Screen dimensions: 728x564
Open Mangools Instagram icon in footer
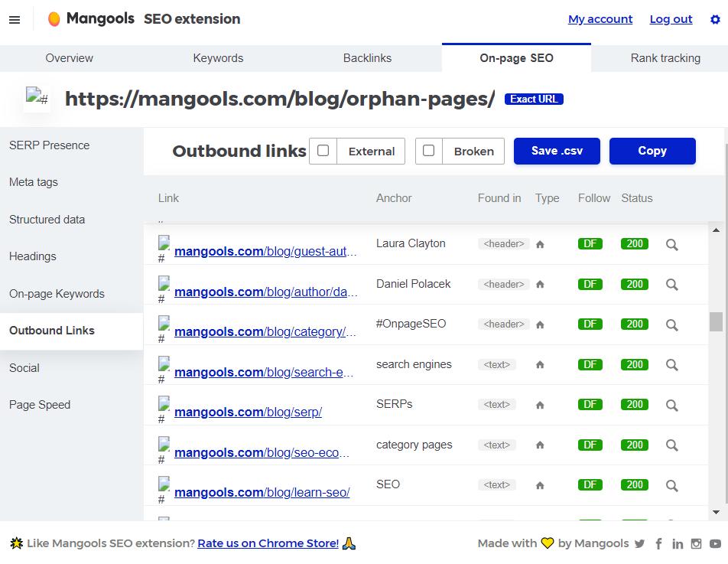[696, 543]
